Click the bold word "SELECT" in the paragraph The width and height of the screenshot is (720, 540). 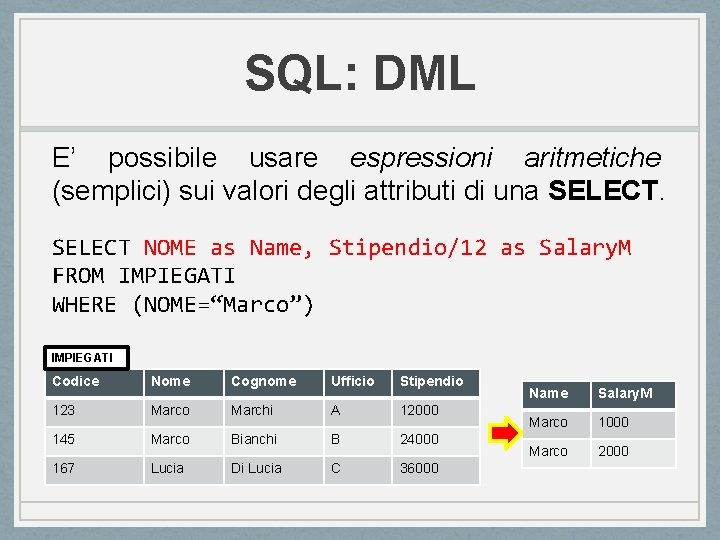[x=603, y=190]
